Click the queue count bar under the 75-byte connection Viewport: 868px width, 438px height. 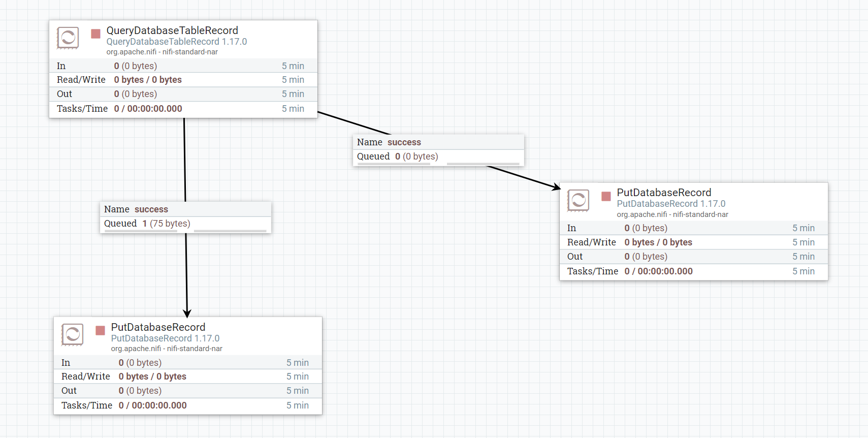point(141,231)
